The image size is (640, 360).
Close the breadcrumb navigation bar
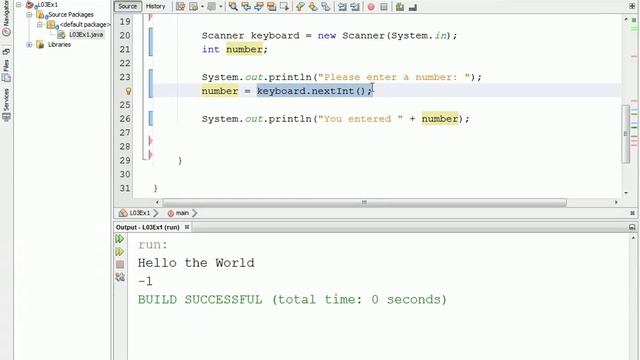click(632, 213)
